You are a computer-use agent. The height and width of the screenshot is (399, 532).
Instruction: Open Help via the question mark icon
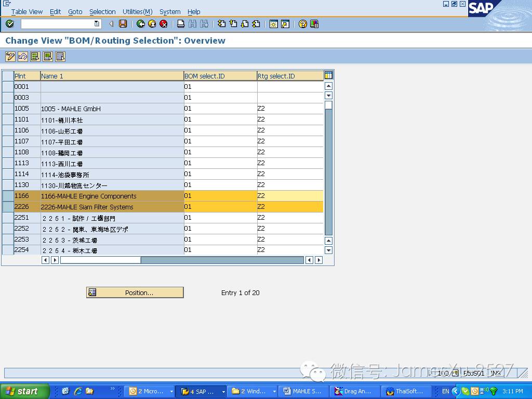pos(303,24)
